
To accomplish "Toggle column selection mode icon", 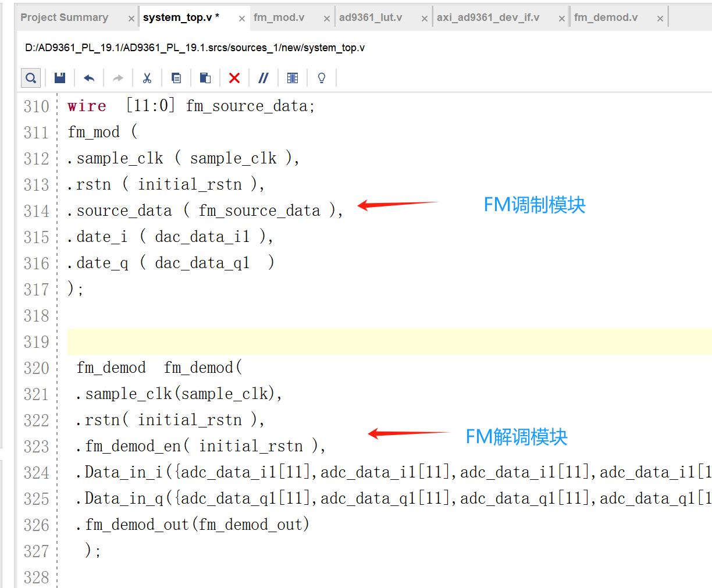I will (292, 77).
